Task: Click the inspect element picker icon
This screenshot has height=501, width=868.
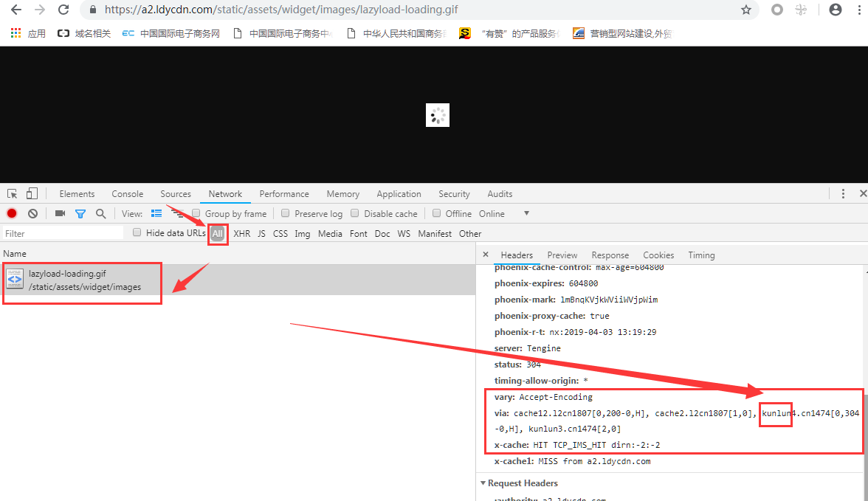Action: 13,194
